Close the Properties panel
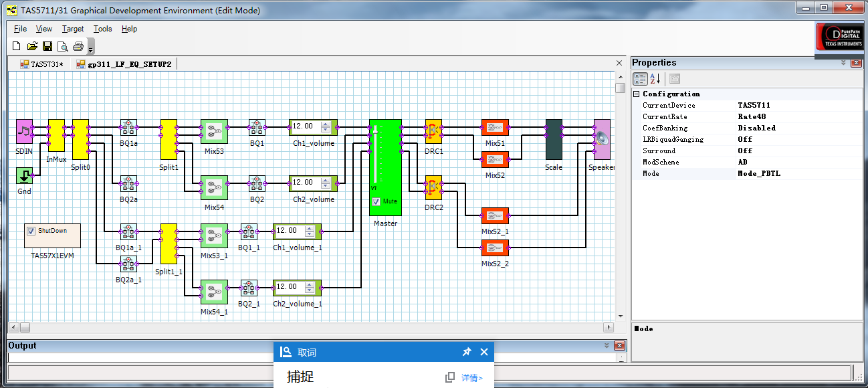This screenshot has height=388, width=868. tap(856, 63)
